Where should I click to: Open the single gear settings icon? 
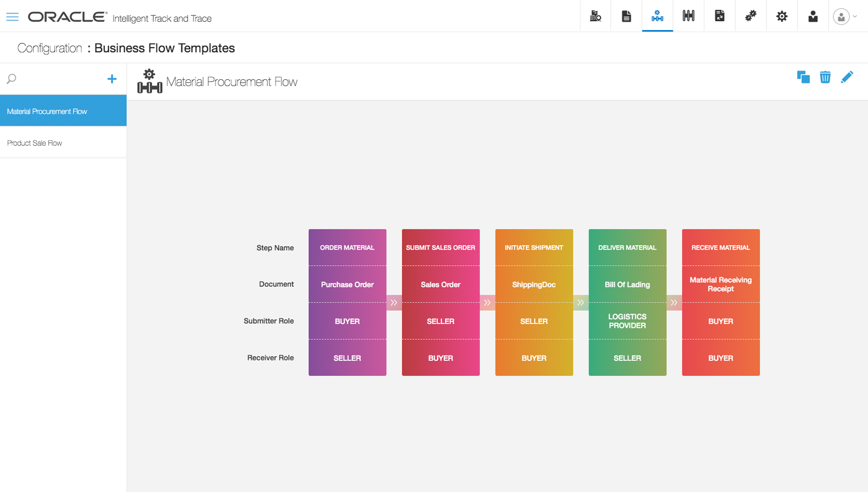coord(781,17)
